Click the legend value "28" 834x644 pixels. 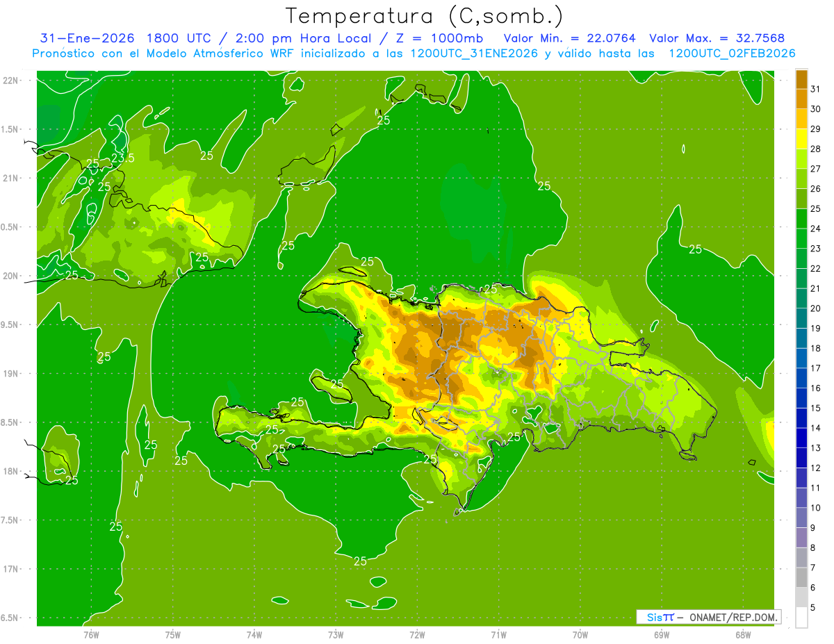coord(815,149)
